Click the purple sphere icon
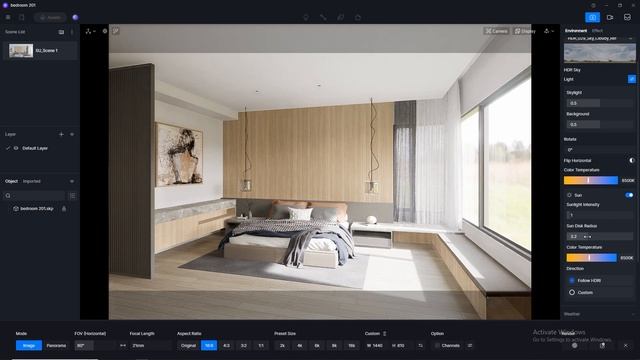Image resolution: width=640 pixels, height=360 pixels. (75, 17)
